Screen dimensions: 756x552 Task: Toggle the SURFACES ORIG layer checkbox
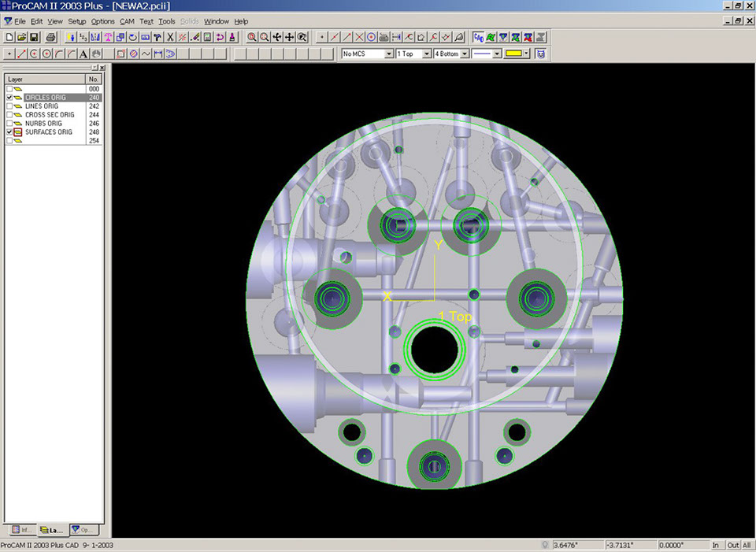[9, 132]
